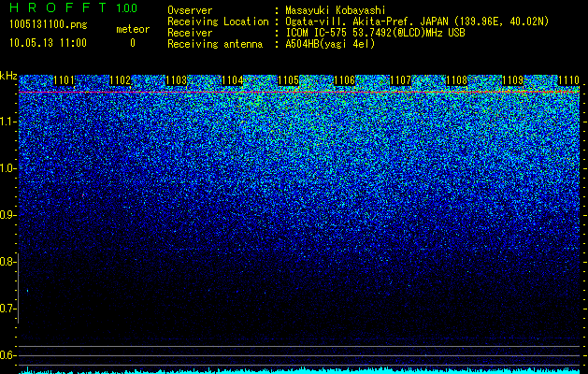
Task: Click the 1104 time marker
Action: [x=232, y=80]
